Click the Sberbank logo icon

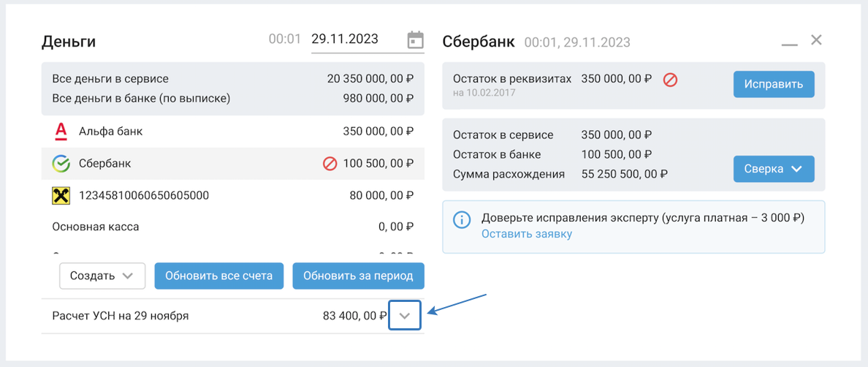pos(61,164)
